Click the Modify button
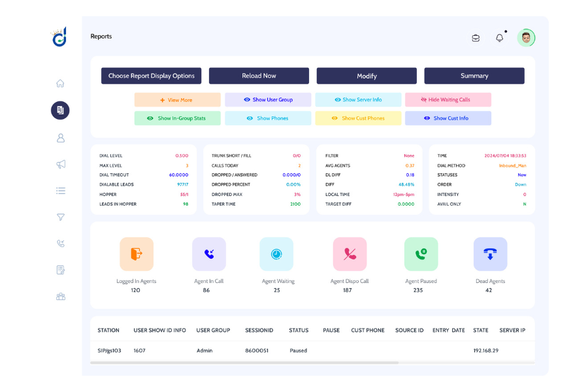This screenshot has width=588, height=392. (367, 76)
